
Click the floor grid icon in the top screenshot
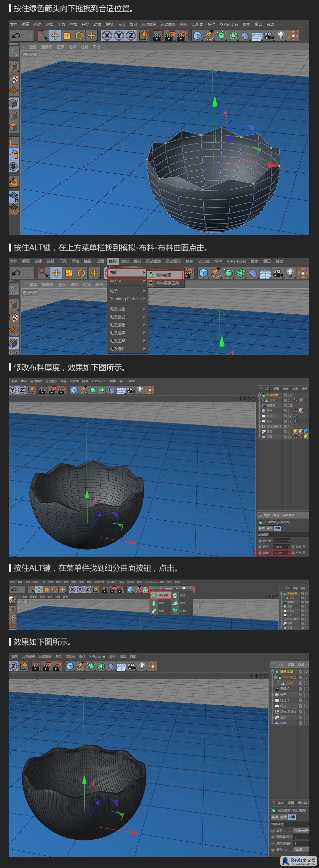pos(257,36)
